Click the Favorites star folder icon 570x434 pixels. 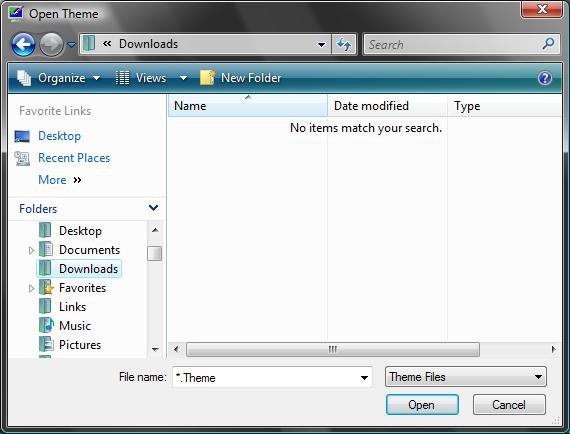click(x=46, y=287)
